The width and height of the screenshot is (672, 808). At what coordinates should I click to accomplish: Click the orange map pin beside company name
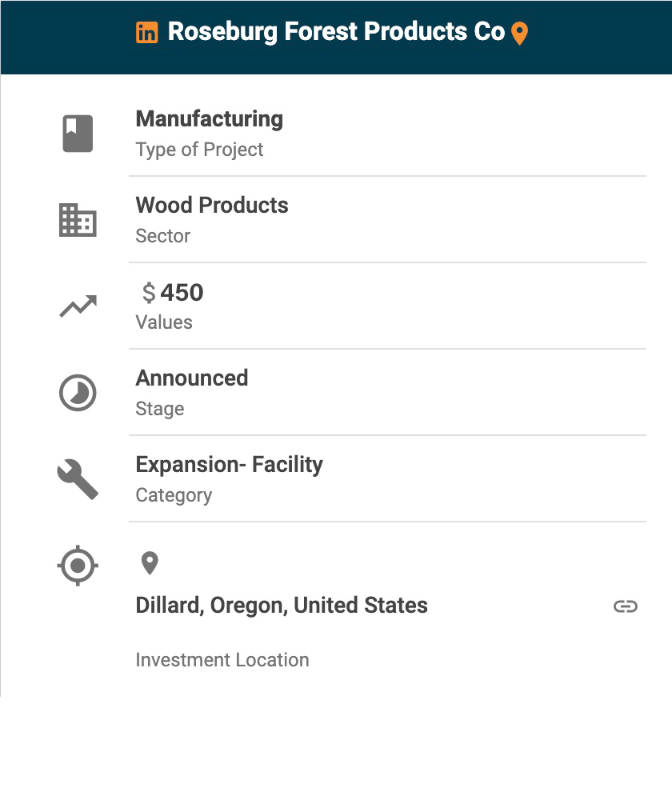coord(519,34)
